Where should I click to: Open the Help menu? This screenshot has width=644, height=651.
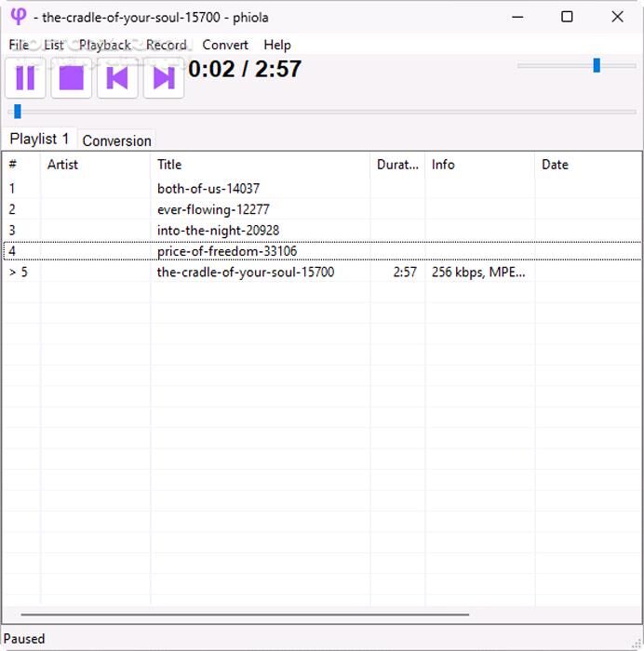277,45
